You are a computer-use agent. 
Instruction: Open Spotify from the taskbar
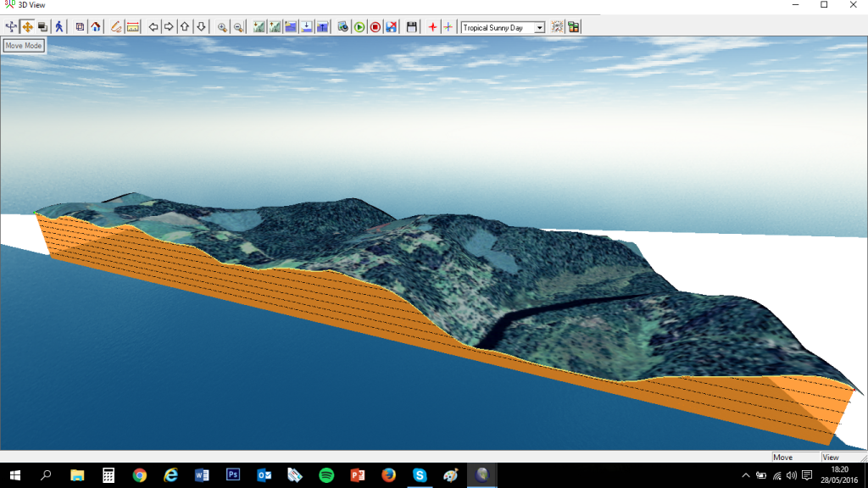click(326, 475)
